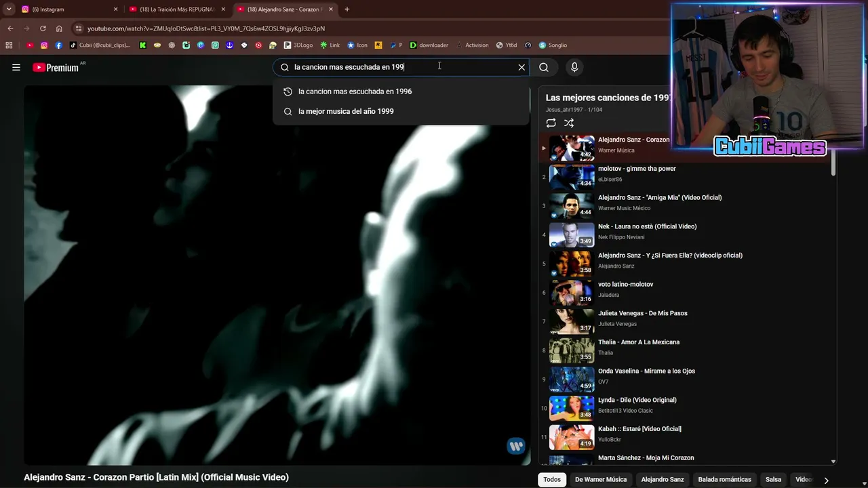The width and height of the screenshot is (868, 488).
Task: View site information in address bar
Action: point(79,28)
